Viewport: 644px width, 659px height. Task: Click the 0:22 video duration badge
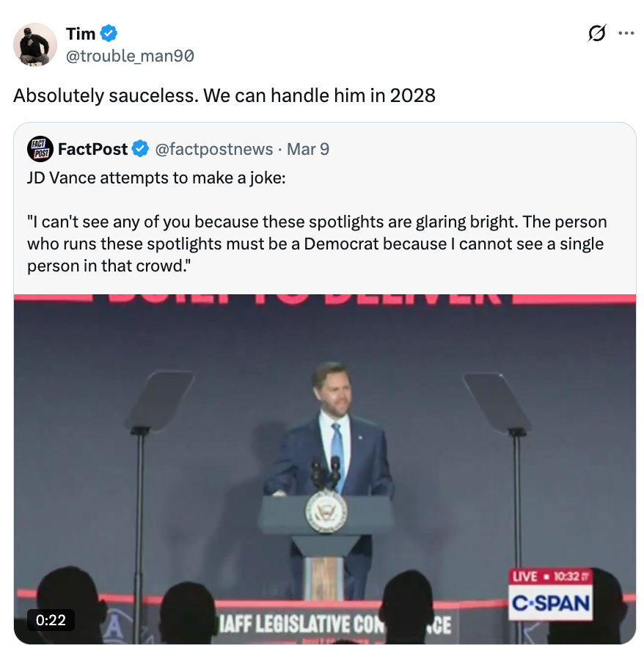(x=51, y=620)
